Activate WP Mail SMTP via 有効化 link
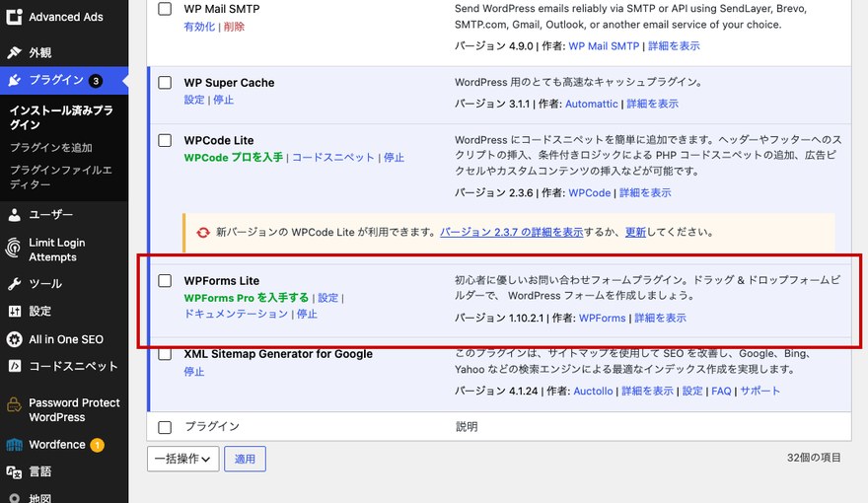The image size is (868, 503). [199, 27]
